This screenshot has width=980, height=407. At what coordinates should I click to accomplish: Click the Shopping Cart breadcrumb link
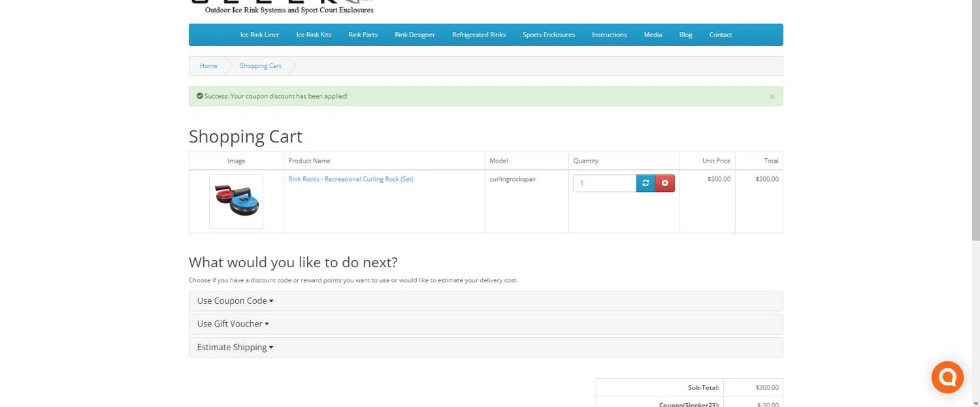[x=260, y=66]
